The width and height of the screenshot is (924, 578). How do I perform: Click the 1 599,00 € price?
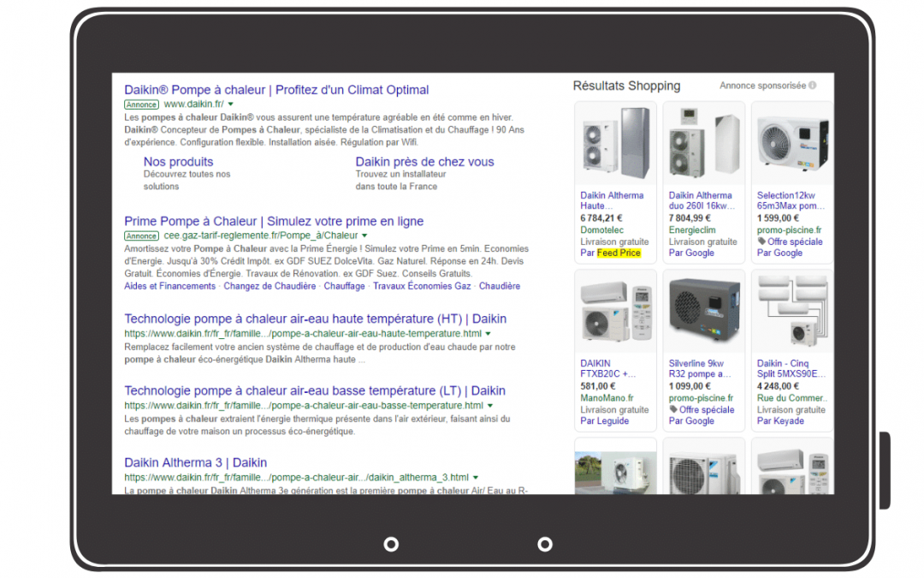tap(778, 218)
